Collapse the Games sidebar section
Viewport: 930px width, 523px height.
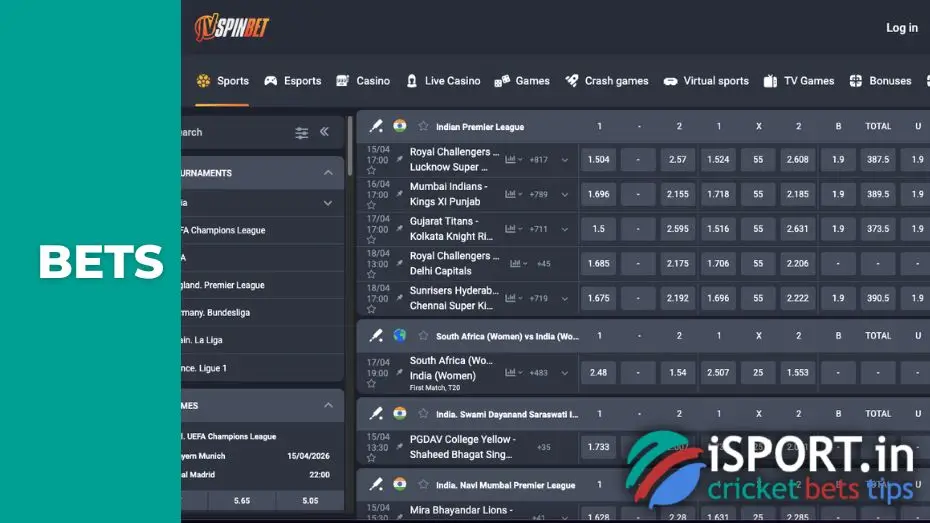point(328,405)
